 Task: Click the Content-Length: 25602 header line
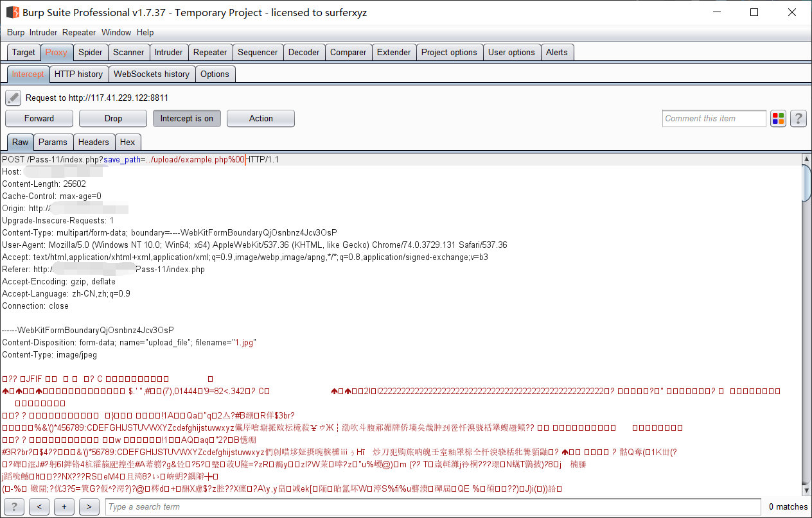[44, 184]
